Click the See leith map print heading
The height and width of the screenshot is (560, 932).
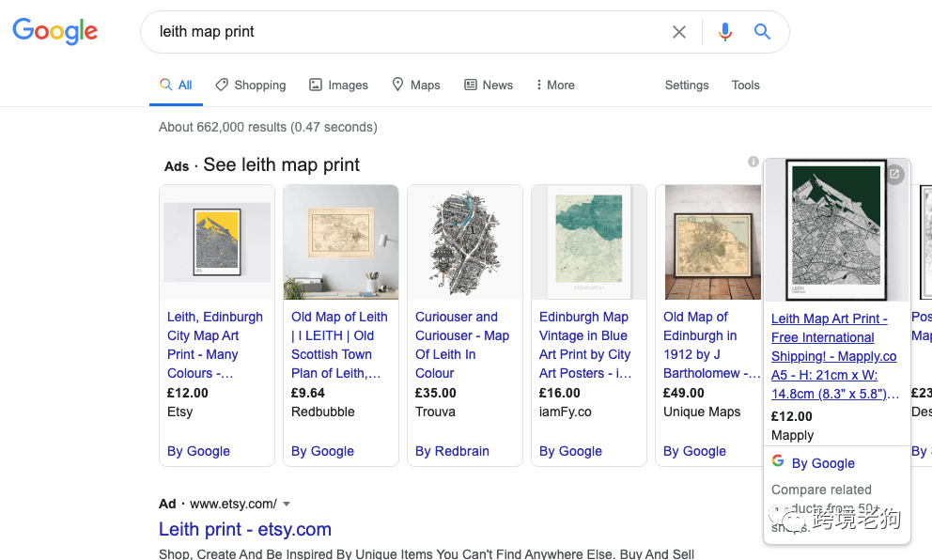click(281, 164)
